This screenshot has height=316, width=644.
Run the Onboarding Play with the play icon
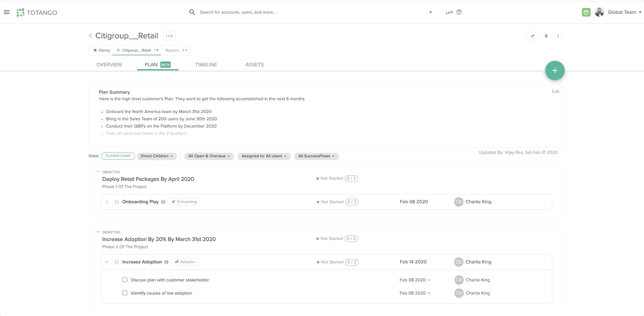point(117,202)
